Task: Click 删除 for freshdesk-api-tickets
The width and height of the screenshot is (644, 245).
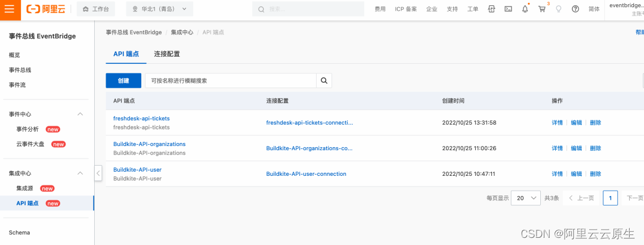Action: [x=596, y=122]
